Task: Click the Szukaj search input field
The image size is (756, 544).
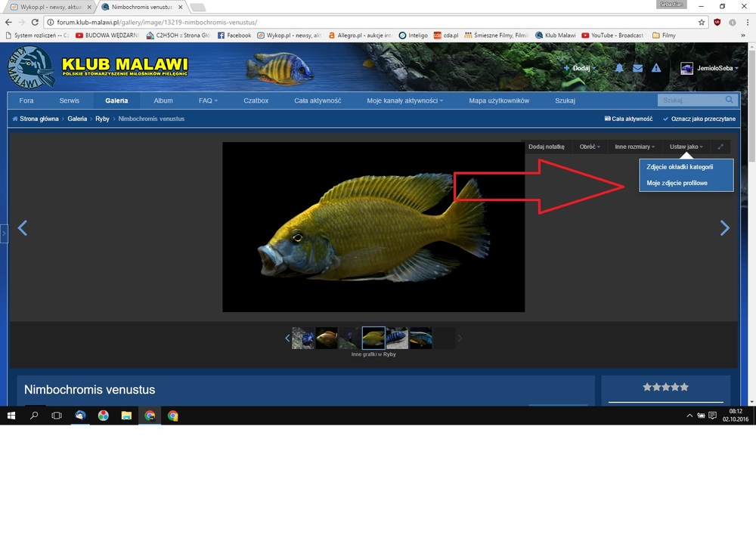Action: [691, 100]
